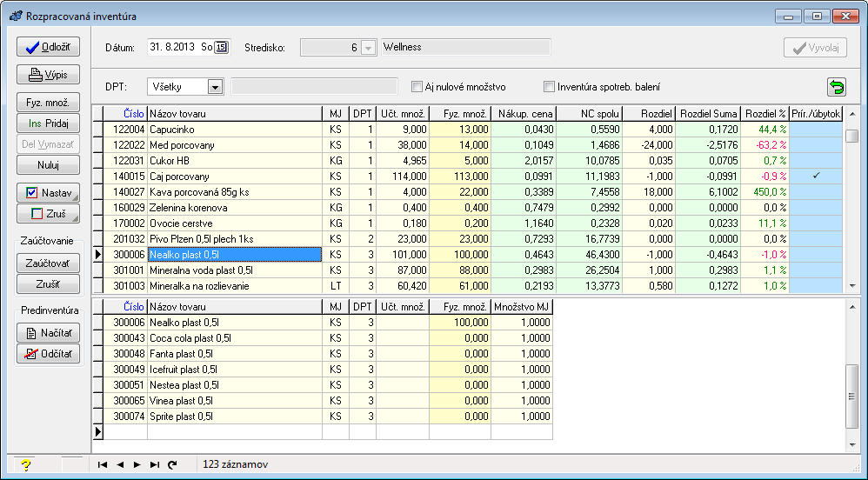The width and height of the screenshot is (868, 480).
Task: Refresh the record list
Action: [172, 464]
